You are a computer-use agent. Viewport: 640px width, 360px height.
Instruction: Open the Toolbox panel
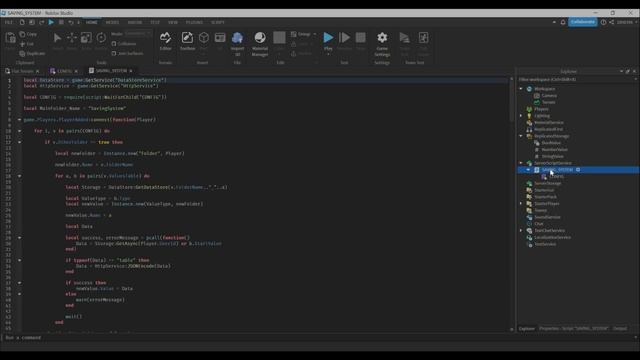coord(187,41)
